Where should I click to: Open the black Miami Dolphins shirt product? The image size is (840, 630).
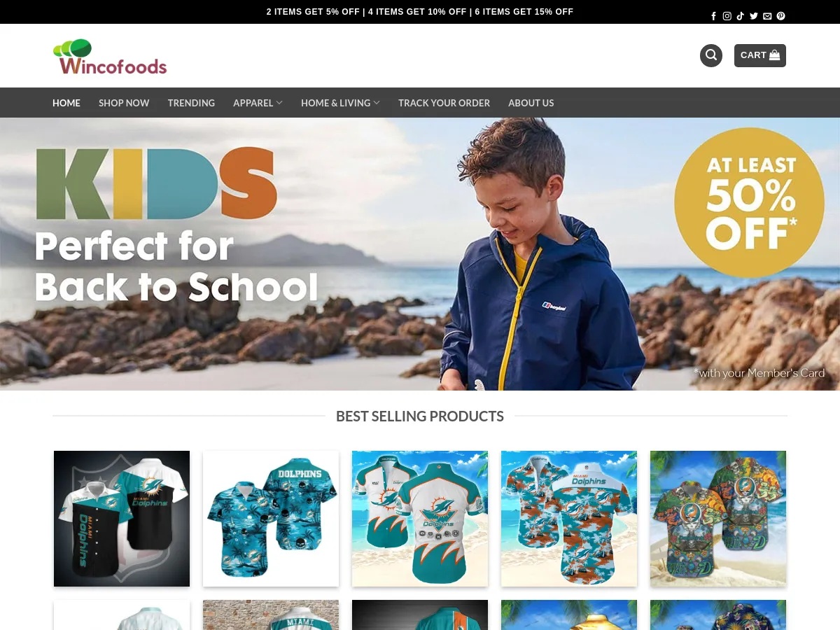coord(122,519)
